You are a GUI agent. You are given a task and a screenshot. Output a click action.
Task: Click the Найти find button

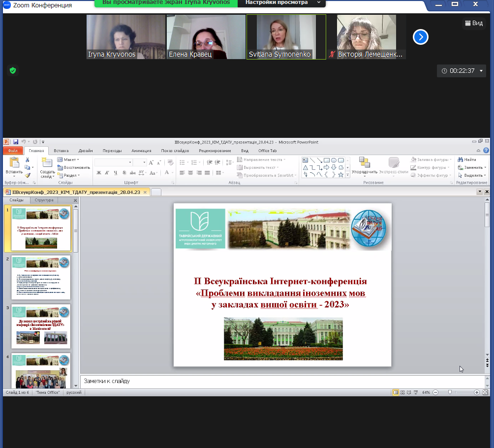pos(467,160)
